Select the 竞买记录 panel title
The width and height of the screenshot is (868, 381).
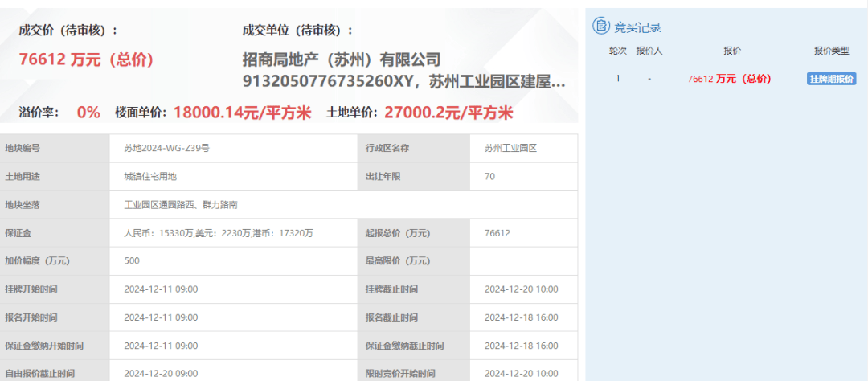tap(637, 27)
